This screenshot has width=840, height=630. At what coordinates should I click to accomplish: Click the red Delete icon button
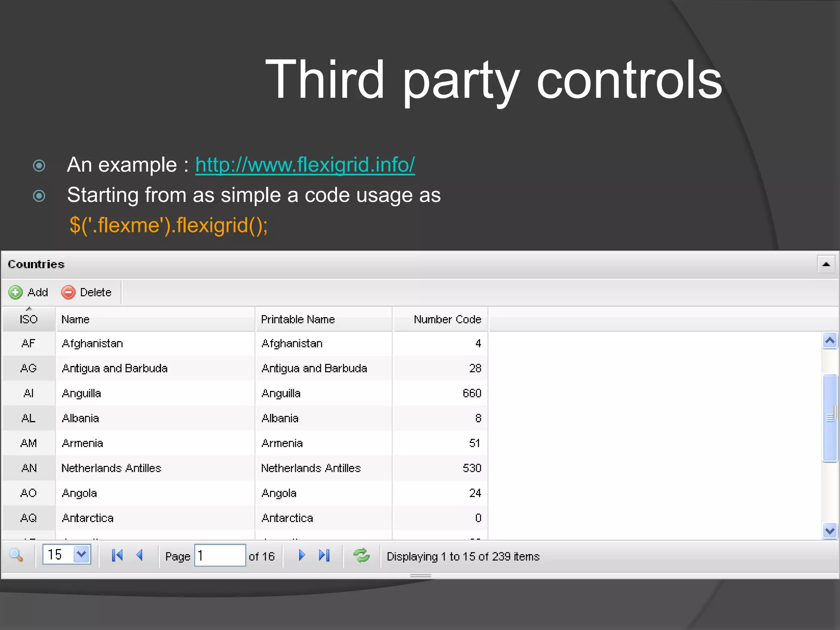pyautogui.click(x=68, y=292)
